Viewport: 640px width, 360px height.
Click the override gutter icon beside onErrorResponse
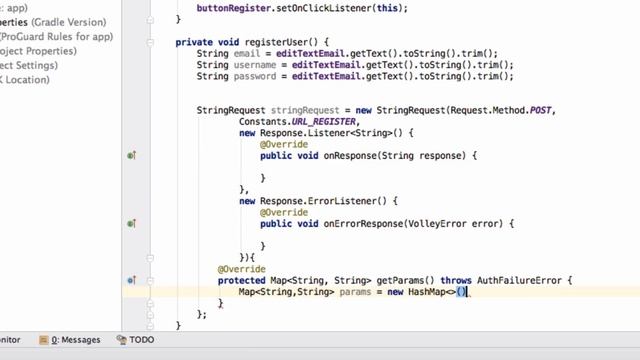pos(131,224)
